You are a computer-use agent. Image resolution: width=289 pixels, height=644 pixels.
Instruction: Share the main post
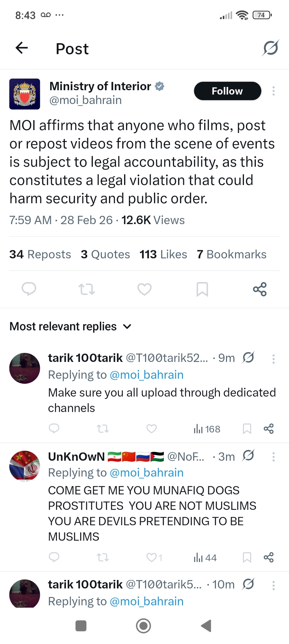pos(260,289)
